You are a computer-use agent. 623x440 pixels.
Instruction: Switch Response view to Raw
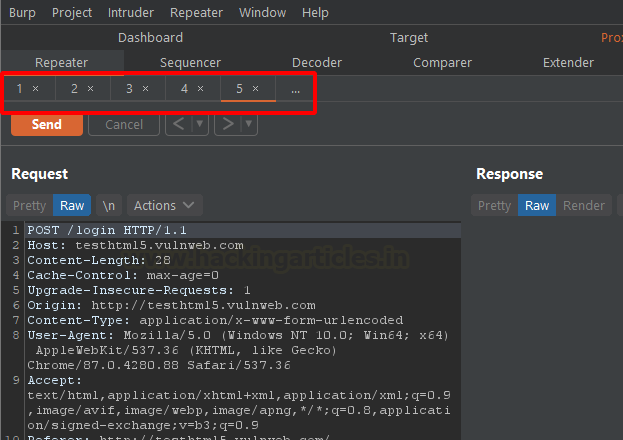tap(537, 205)
